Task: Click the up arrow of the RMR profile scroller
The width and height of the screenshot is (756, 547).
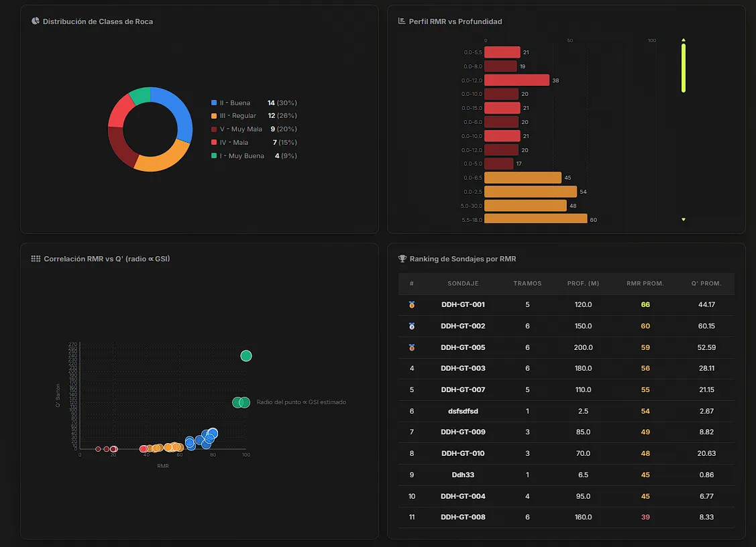Action: pyautogui.click(x=683, y=40)
